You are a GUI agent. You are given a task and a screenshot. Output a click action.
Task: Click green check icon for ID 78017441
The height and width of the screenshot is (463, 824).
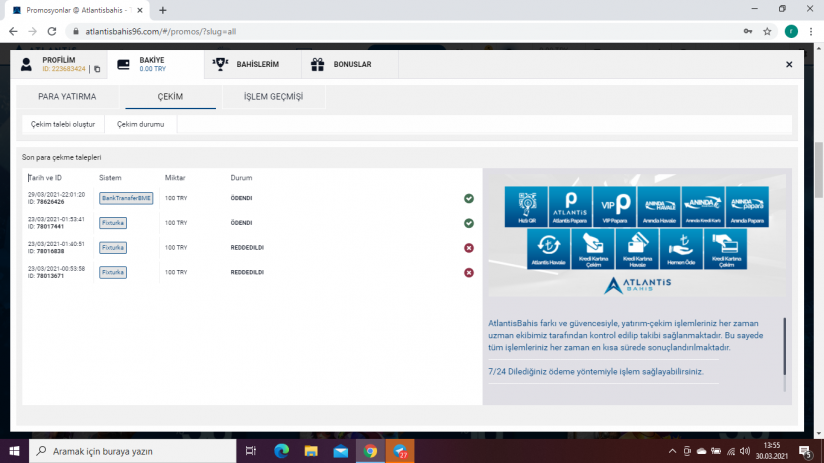[x=469, y=223]
